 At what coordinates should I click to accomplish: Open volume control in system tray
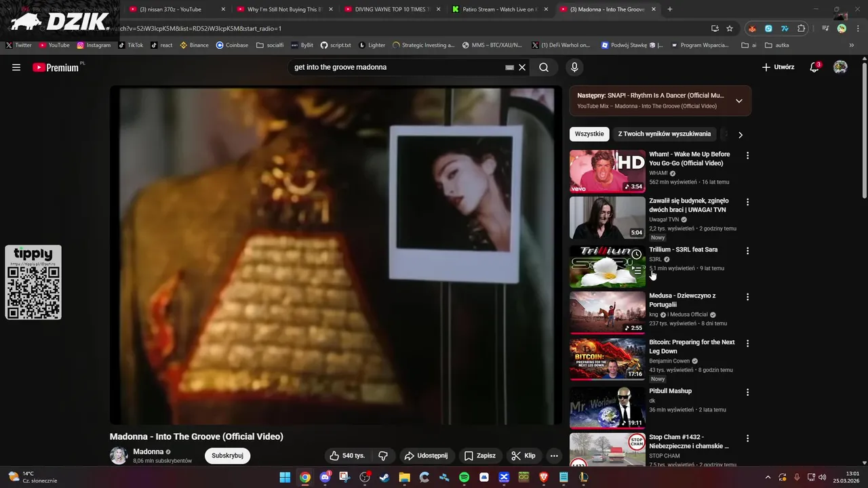822,477
